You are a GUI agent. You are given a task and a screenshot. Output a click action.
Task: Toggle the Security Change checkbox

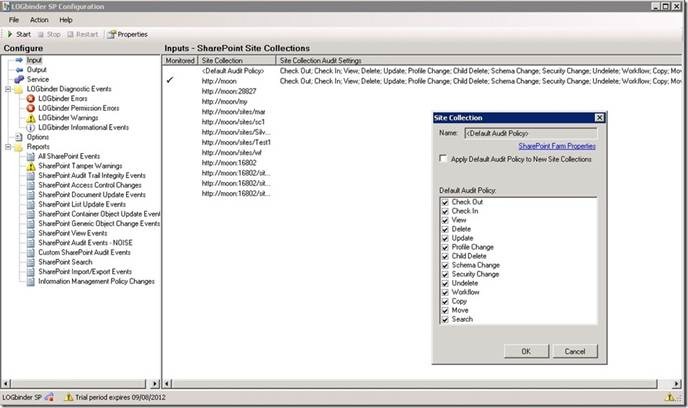click(x=444, y=273)
